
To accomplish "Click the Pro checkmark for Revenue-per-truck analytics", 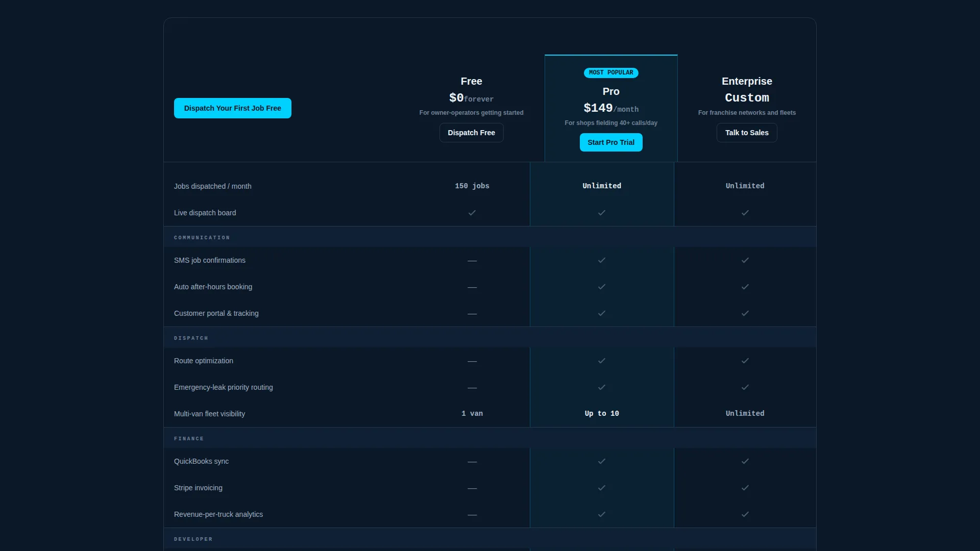I will (602, 514).
